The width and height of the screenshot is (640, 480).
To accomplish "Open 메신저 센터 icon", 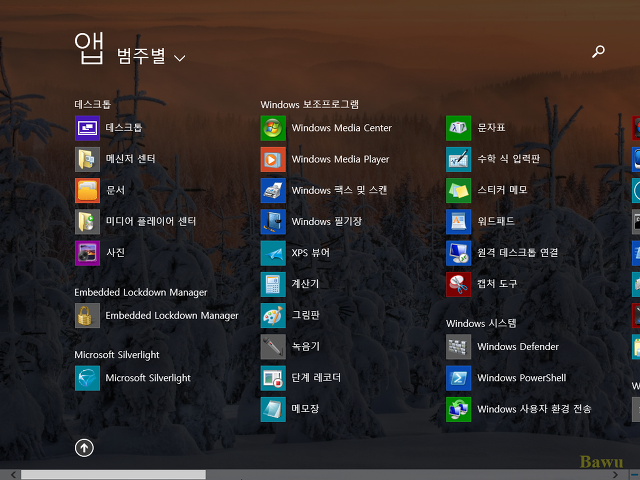I will [87, 159].
